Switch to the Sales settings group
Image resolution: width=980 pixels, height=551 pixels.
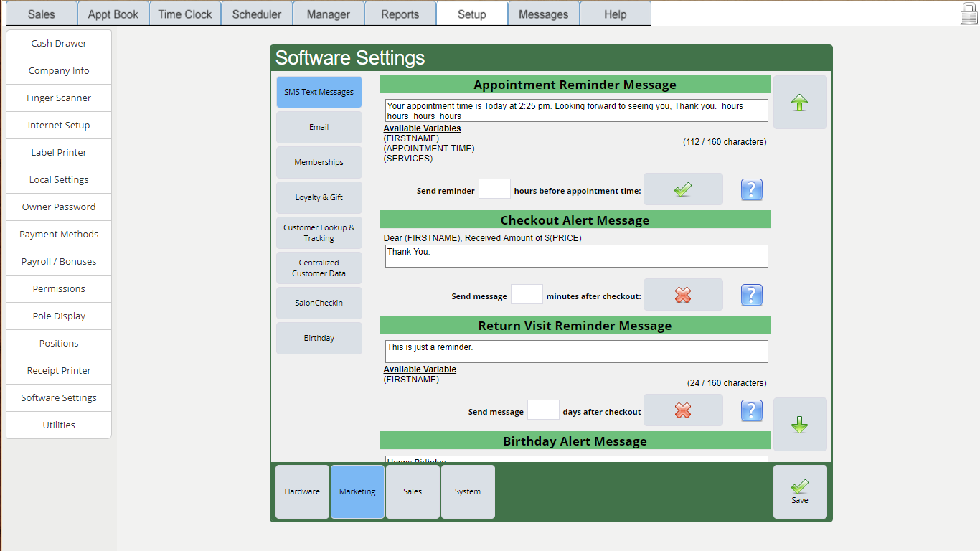pyautogui.click(x=413, y=491)
